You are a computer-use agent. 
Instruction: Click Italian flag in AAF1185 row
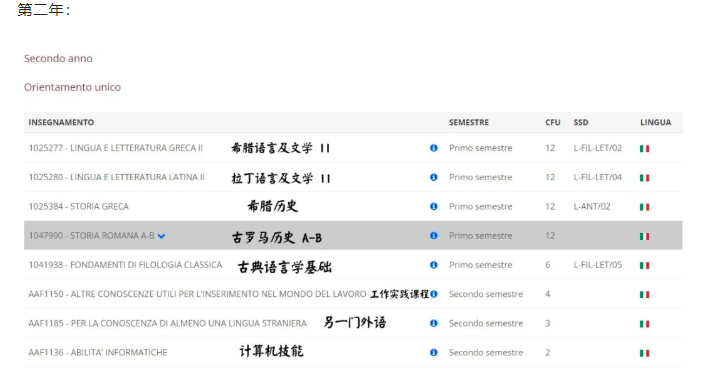644,324
